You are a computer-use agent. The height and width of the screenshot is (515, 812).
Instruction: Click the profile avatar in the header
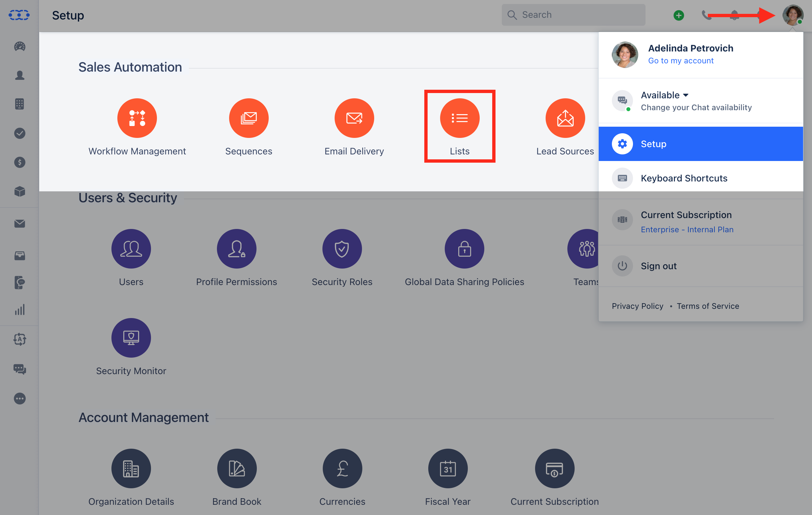point(793,15)
